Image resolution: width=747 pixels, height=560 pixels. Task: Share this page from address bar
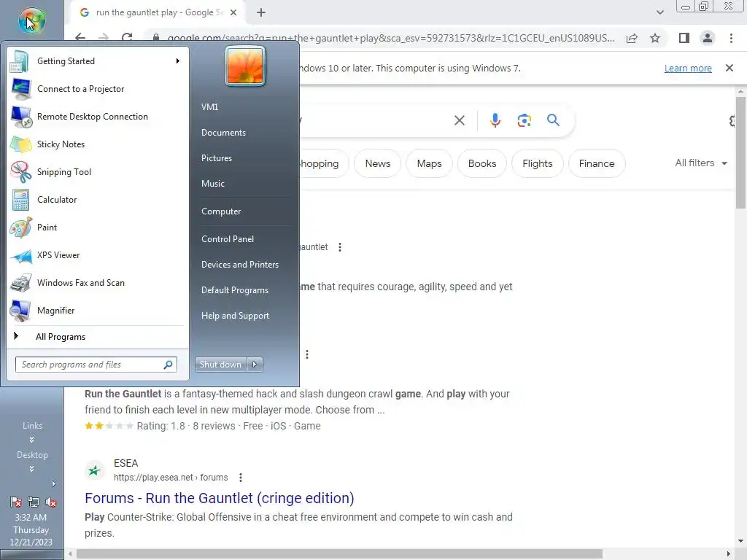point(632,38)
